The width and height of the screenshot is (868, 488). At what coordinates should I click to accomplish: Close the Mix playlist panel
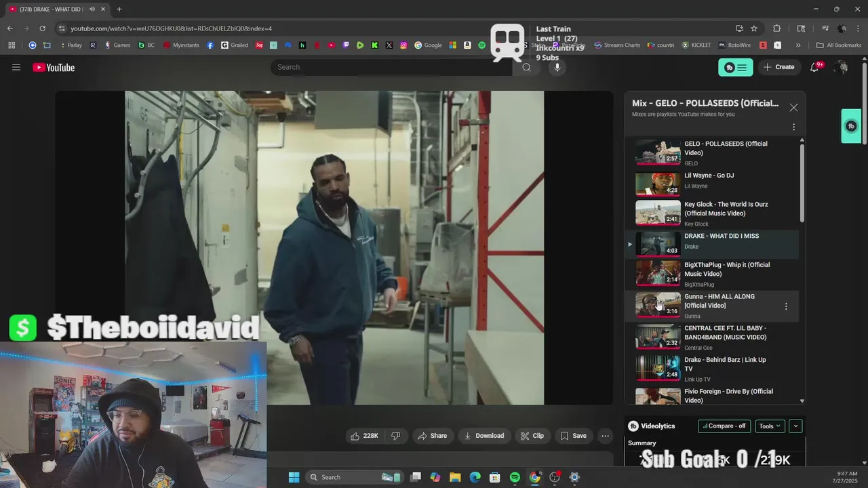[793, 108]
